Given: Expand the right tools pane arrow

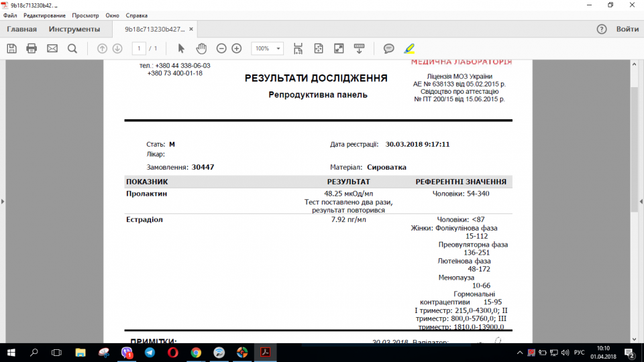Looking at the screenshot, I should (x=640, y=201).
